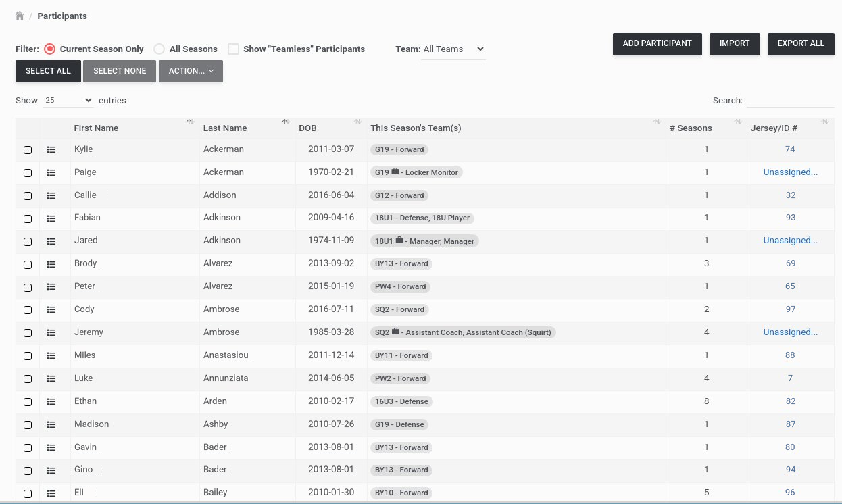
Task: Select the All Seasons radio button
Action: (159, 49)
